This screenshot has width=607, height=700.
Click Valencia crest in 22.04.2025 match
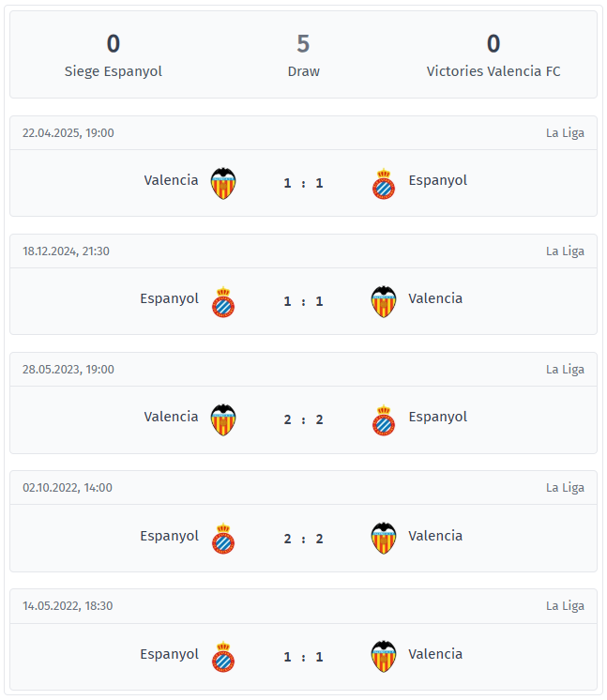[223, 183]
